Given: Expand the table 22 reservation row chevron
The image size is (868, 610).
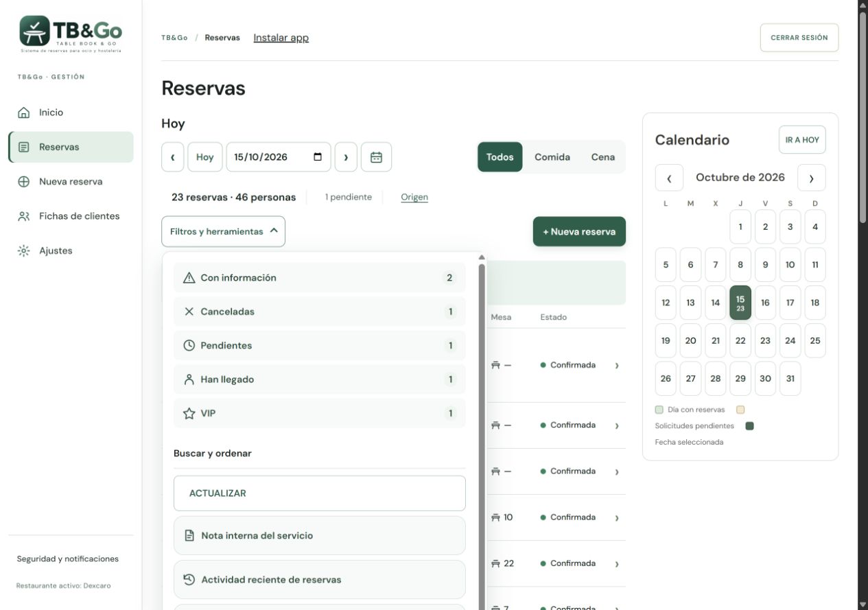Looking at the screenshot, I should tap(617, 564).
